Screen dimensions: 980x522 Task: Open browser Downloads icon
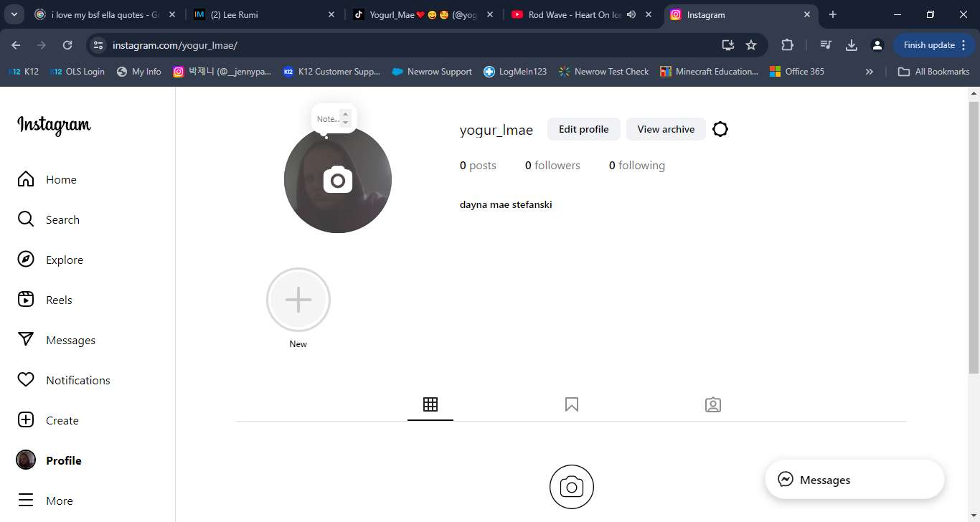pyautogui.click(x=852, y=45)
